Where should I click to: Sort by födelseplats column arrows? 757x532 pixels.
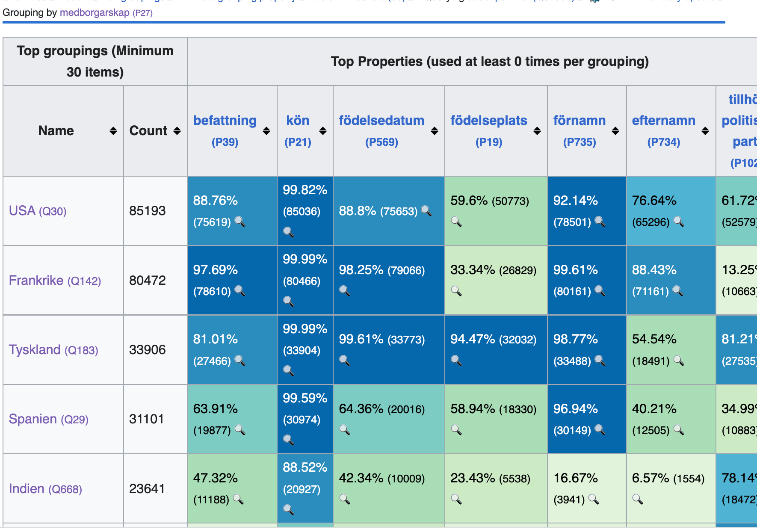537,131
